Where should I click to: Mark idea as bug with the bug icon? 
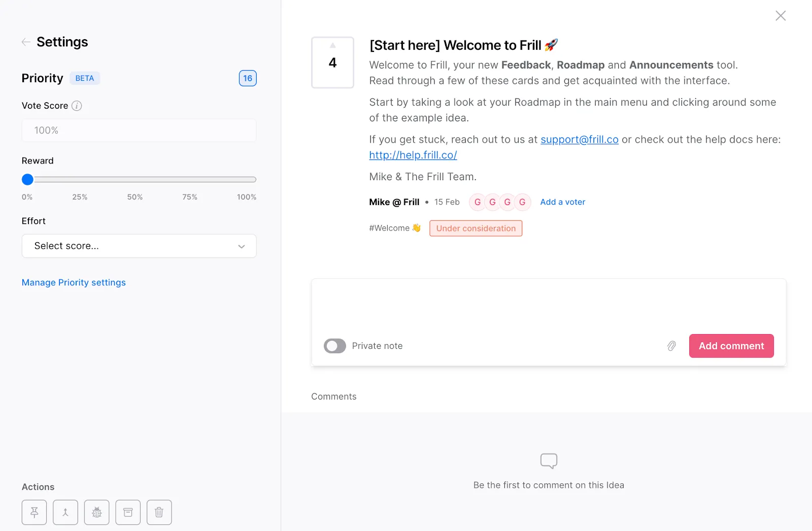click(x=97, y=512)
